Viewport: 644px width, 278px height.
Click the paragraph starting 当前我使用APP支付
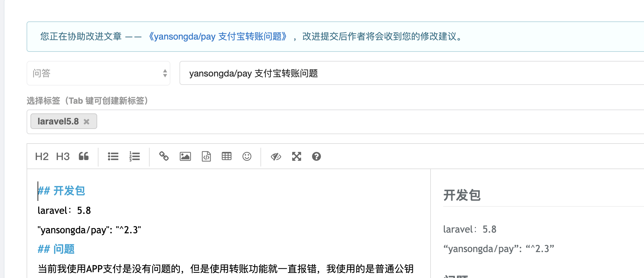[x=226, y=269]
